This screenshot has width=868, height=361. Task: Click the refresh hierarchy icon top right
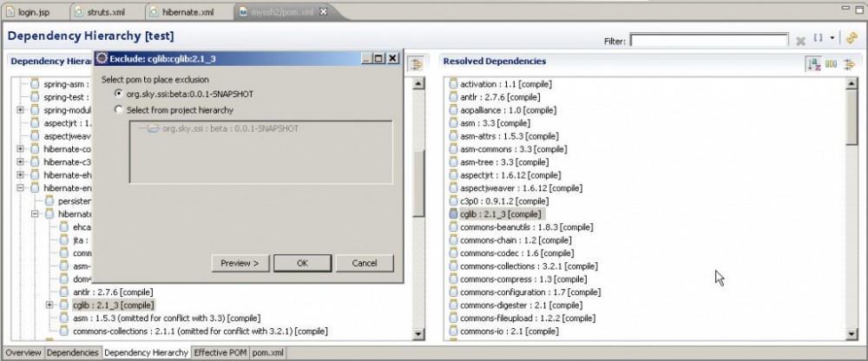coord(852,37)
